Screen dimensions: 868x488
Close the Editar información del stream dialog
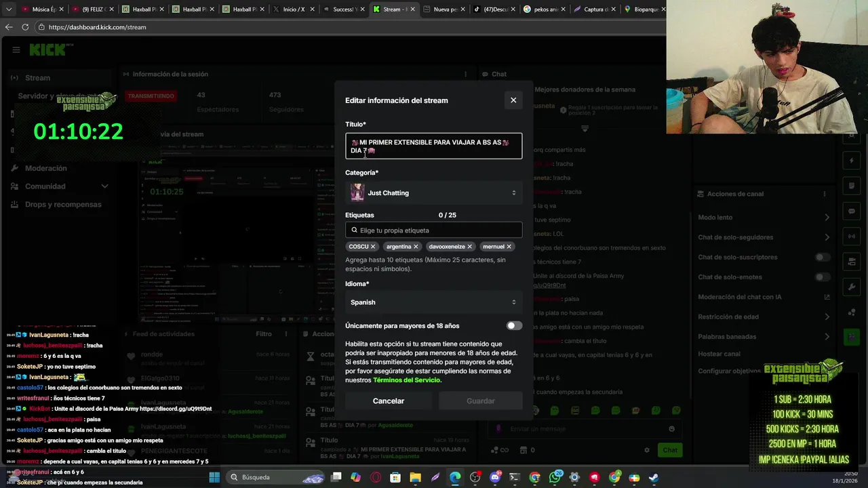pos(513,100)
